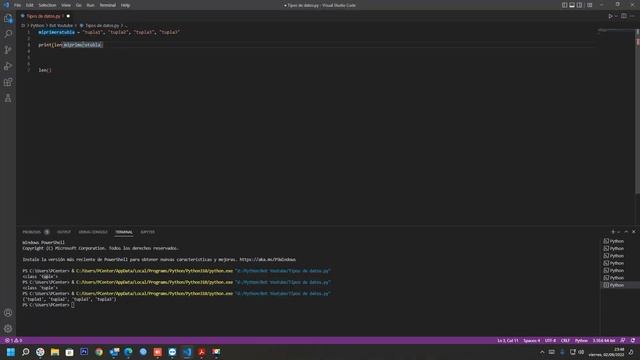The height and width of the screenshot is (360, 640).
Task: Open the Explorer view in activity bar
Action: click(8, 18)
